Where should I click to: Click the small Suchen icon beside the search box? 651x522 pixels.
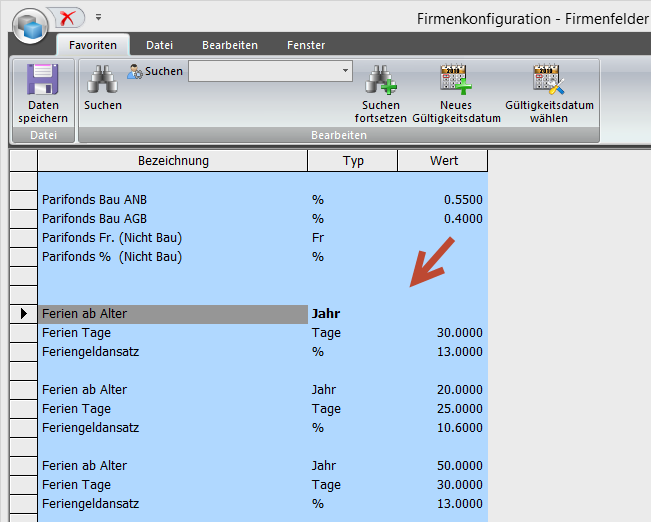click(x=135, y=71)
